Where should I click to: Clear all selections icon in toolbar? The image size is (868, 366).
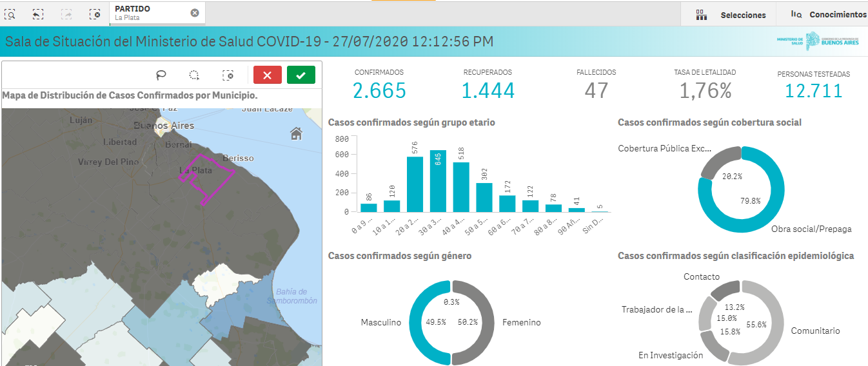pos(95,13)
